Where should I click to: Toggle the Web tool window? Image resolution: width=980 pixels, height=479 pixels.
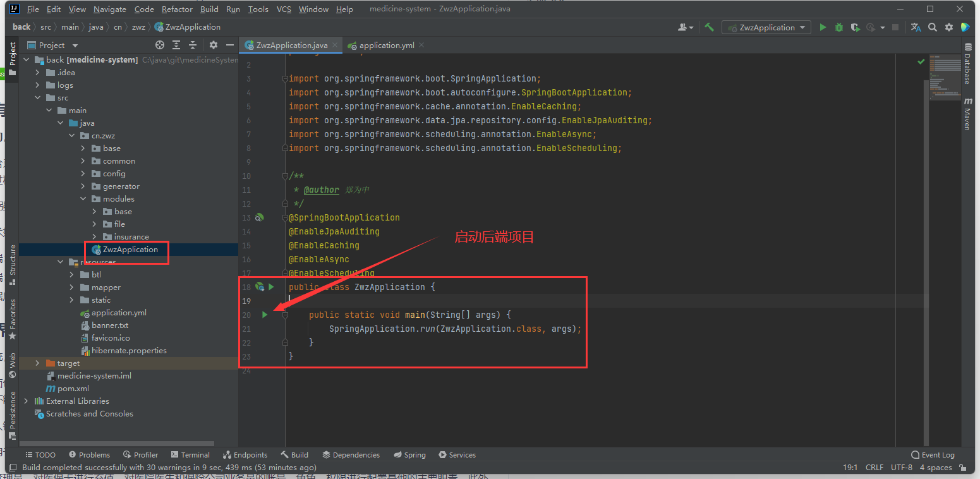[13, 365]
